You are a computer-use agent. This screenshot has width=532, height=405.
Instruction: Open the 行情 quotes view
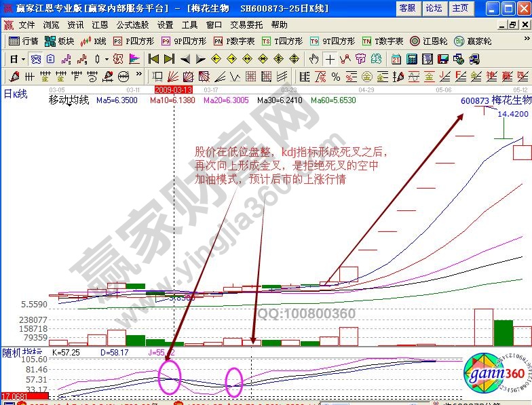[24, 41]
